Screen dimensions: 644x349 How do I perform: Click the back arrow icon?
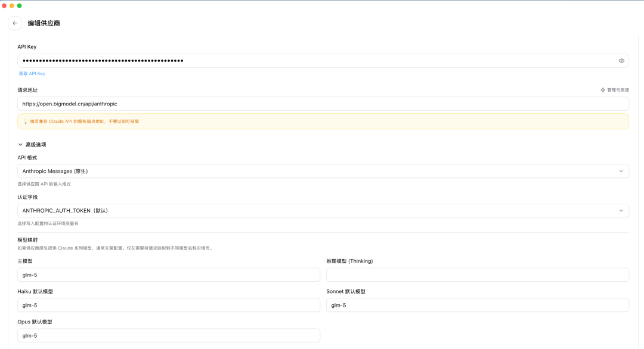pyautogui.click(x=15, y=23)
